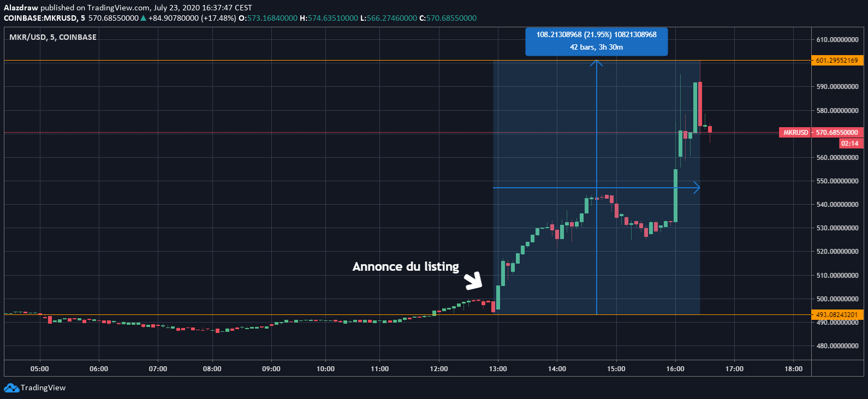Click the orange 493.08243201 price label
The image size is (868, 399).
(x=837, y=315)
